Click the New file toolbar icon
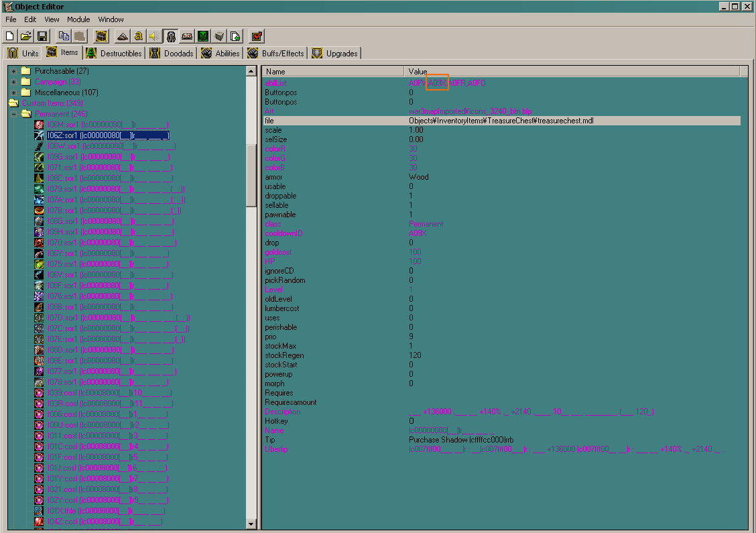This screenshot has height=533, width=756. (x=9, y=36)
